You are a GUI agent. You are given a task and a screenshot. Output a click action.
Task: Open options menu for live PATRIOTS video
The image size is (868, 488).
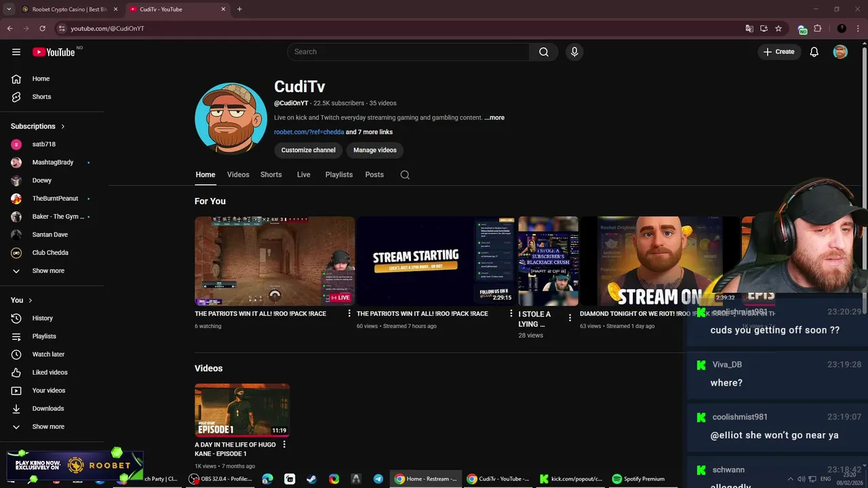point(349,314)
